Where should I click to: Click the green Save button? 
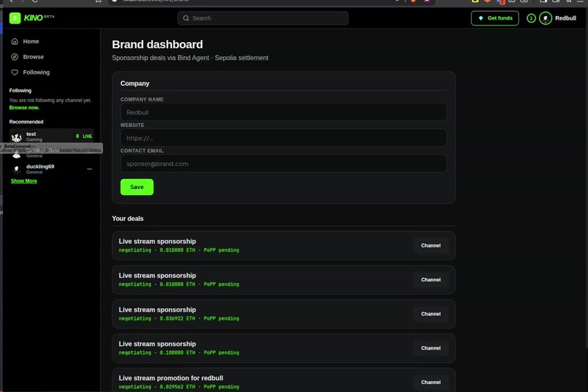(x=137, y=187)
